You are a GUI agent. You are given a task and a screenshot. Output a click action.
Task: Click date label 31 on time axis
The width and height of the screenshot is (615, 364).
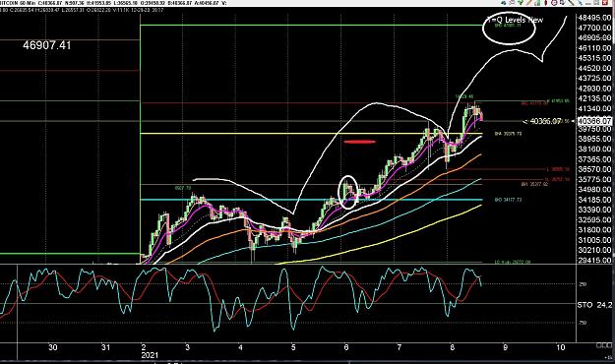(x=105, y=347)
